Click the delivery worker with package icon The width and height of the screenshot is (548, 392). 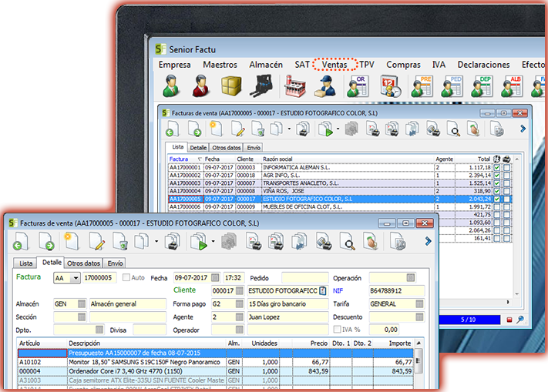click(325, 85)
